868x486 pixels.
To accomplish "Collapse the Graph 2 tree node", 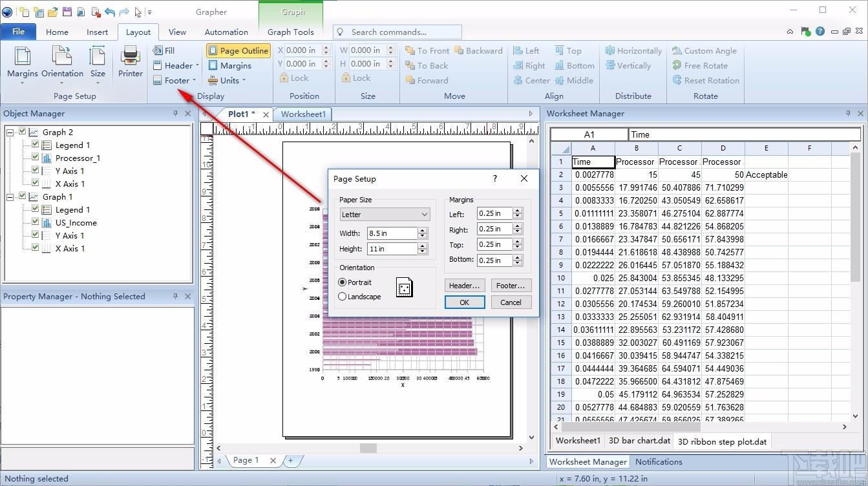I will [10, 132].
